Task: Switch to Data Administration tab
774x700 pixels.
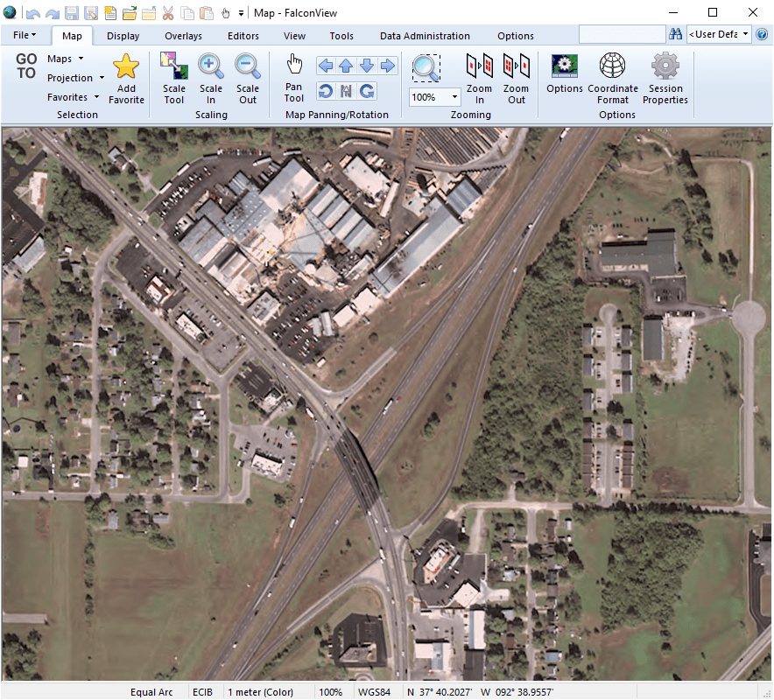Action: pyautogui.click(x=425, y=36)
